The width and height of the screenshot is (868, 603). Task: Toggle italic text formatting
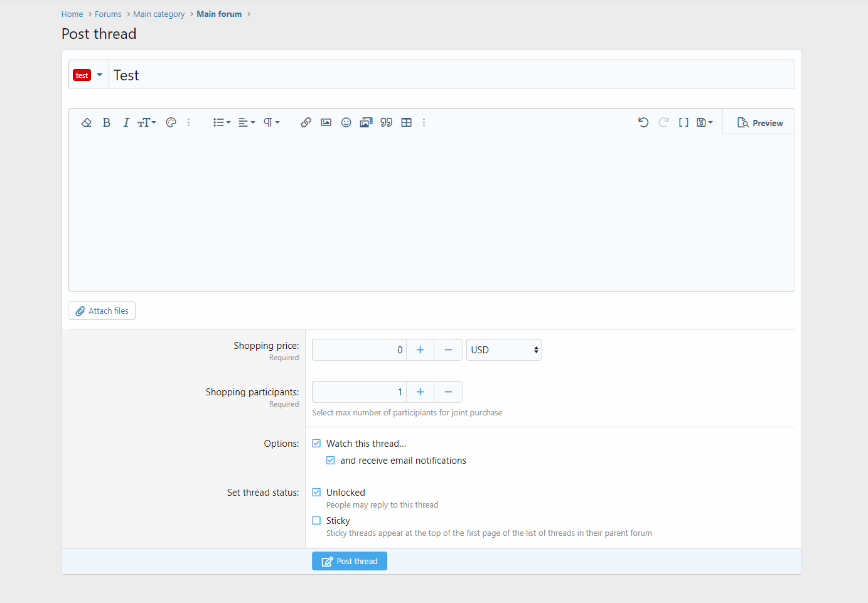[x=126, y=123]
